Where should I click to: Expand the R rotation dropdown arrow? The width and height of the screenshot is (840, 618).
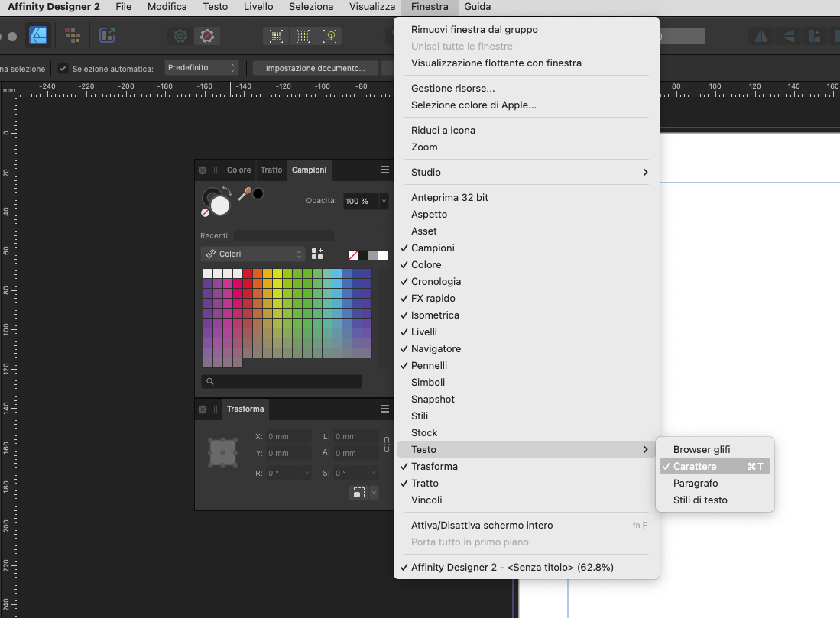pyautogui.click(x=306, y=473)
